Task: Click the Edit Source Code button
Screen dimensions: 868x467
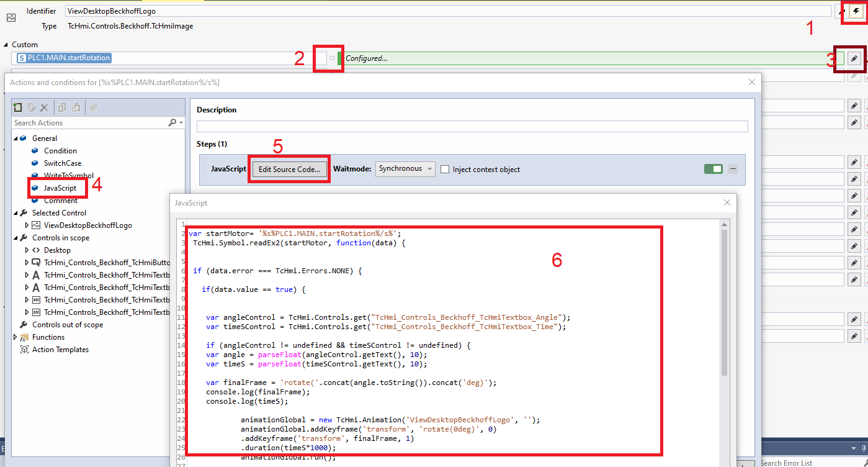Action: pyautogui.click(x=289, y=169)
